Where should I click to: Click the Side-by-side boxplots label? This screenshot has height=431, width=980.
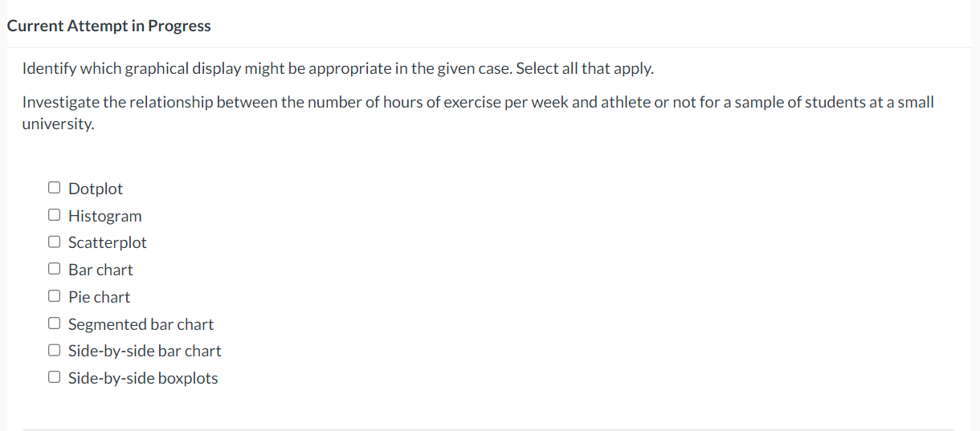pos(143,378)
